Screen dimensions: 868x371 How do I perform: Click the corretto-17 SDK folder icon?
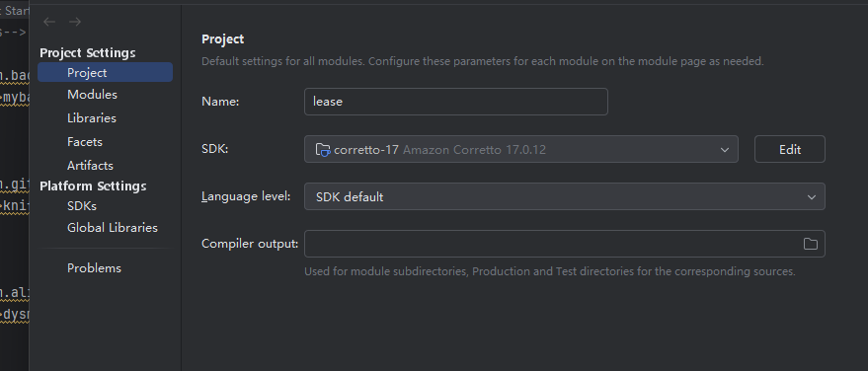point(323,149)
